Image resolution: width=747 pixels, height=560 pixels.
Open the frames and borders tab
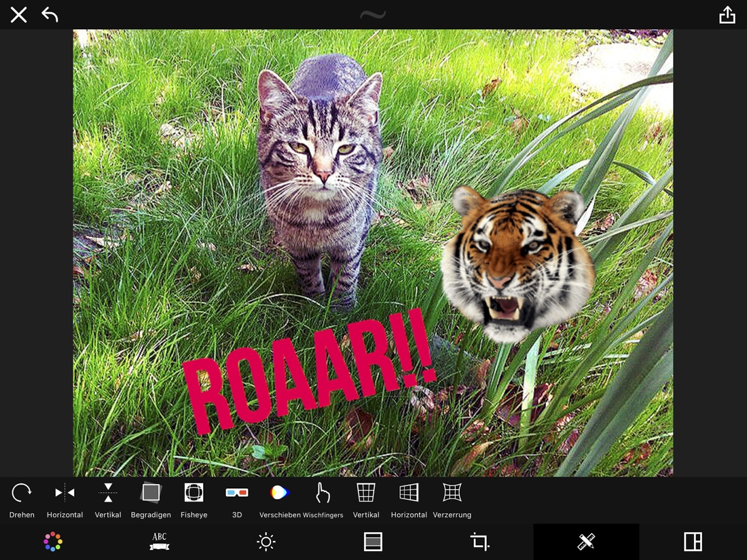[373, 542]
